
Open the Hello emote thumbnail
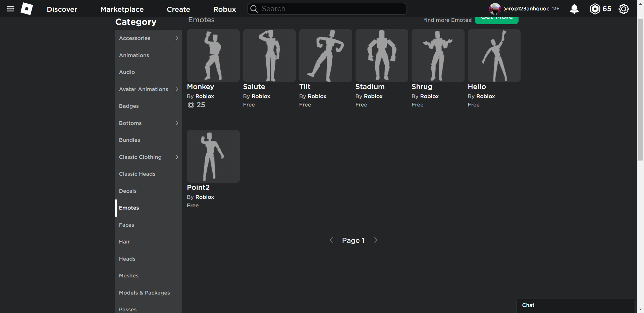[494, 55]
